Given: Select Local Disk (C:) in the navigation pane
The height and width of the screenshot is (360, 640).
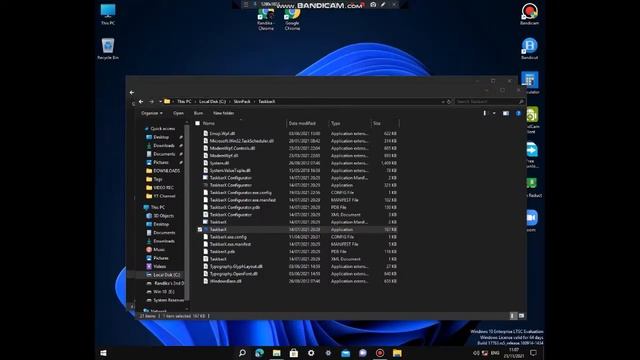Looking at the screenshot, I should tap(166, 275).
